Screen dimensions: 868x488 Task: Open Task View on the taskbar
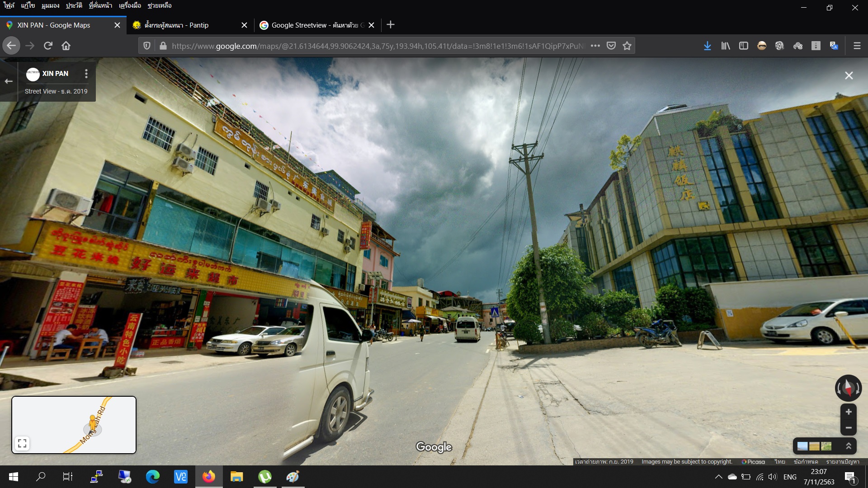coord(68,477)
